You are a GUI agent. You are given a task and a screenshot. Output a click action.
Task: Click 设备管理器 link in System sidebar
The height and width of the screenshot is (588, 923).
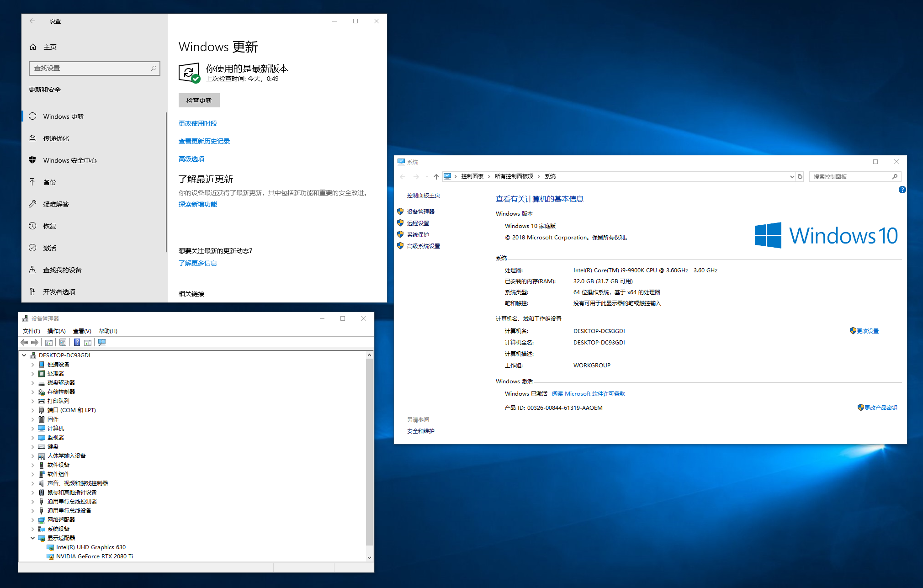[421, 212]
